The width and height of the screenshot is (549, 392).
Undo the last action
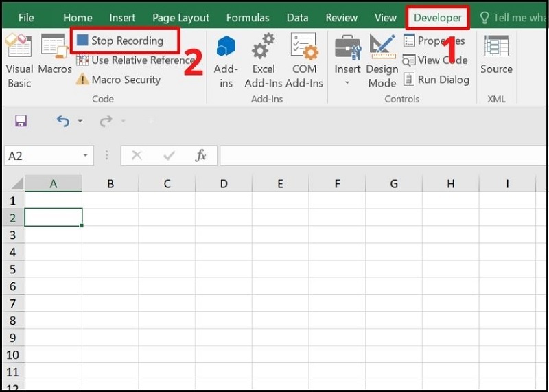click(63, 122)
